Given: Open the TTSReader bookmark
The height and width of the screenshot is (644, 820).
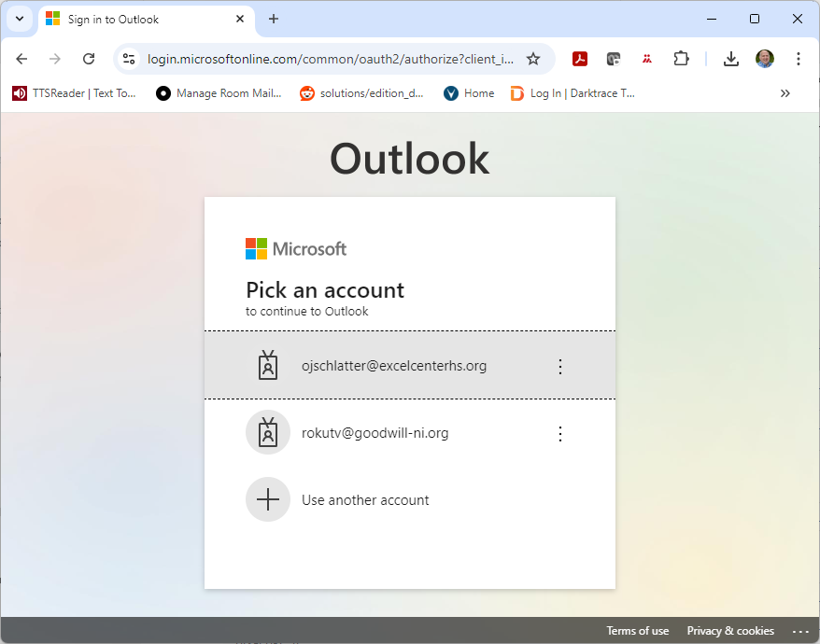Looking at the screenshot, I should coord(74,93).
